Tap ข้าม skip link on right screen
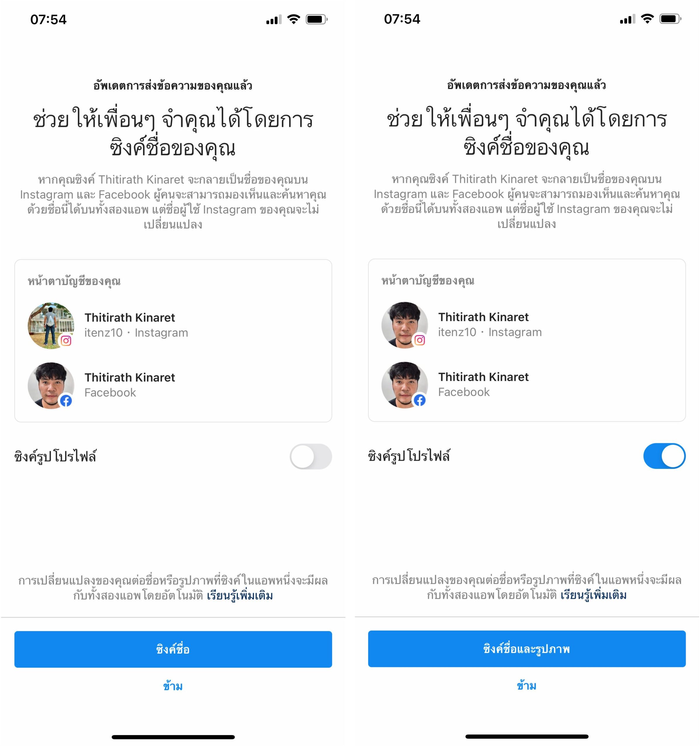Viewport: 700px width, 747px height. click(526, 686)
